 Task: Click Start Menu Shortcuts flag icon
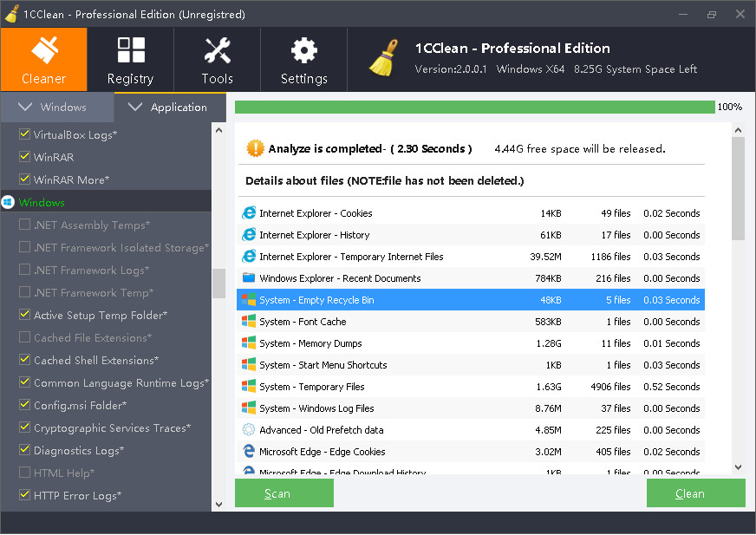coord(249,365)
